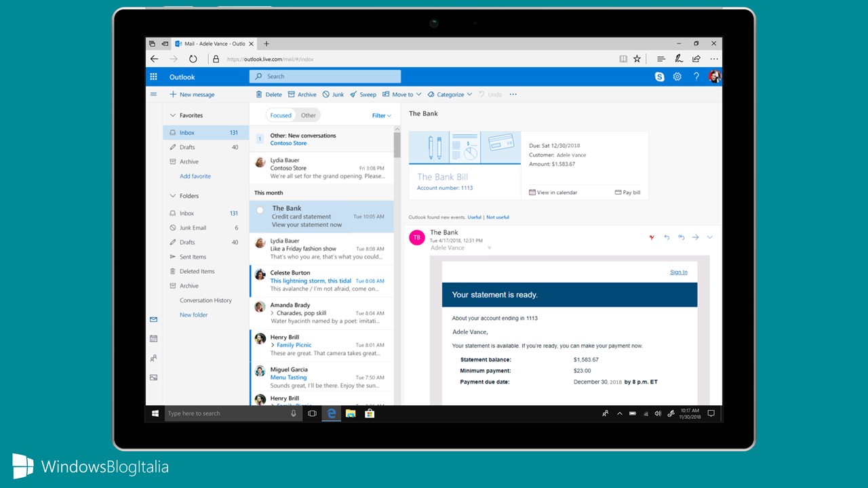The width and height of the screenshot is (868, 488).
Task: Open the Office app launcher grid
Action: pyautogui.click(x=154, y=77)
